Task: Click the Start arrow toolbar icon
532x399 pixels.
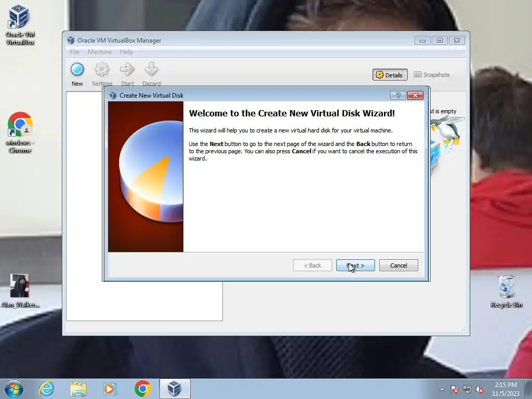Action: pos(127,74)
